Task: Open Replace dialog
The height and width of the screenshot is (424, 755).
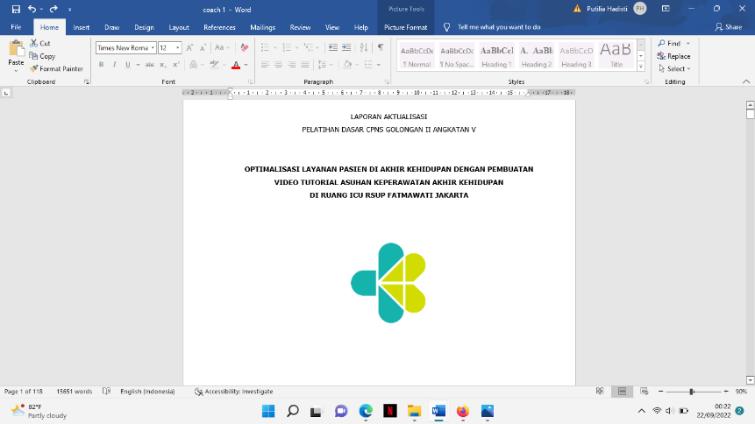Action: (x=674, y=56)
